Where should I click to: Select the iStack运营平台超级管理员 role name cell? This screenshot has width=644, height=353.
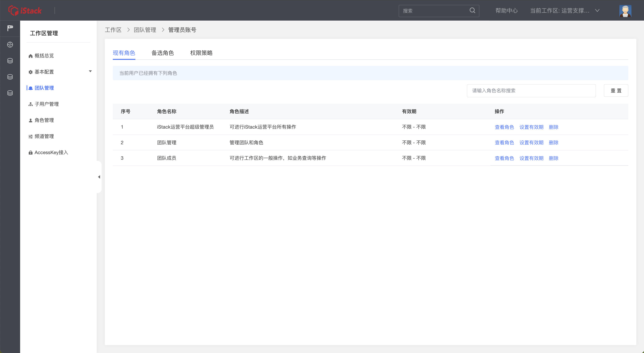[185, 127]
